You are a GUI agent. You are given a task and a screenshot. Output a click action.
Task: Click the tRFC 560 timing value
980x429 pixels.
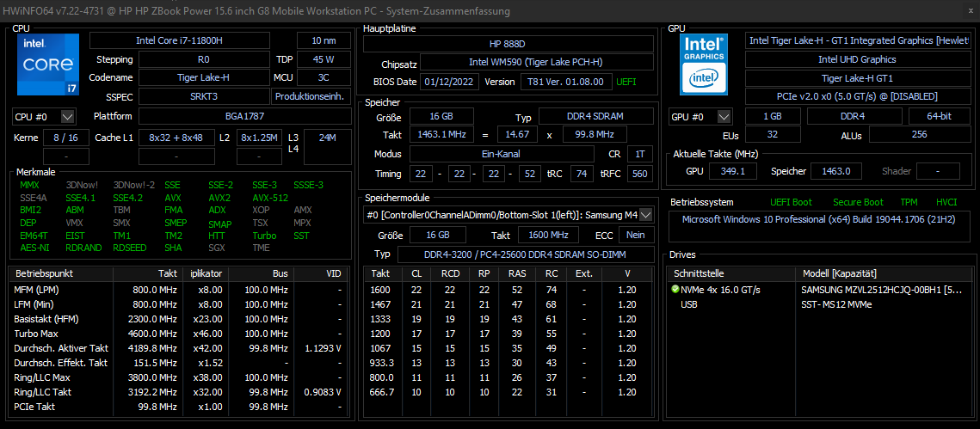click(x=640, y=174)
